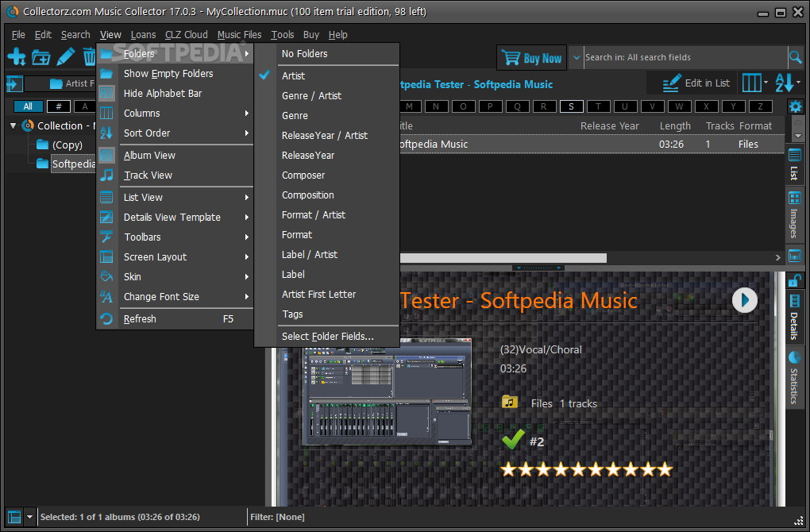The height and width of the screenshot is (532, 810).
Task: Click the Search in All fields input
Action: [685, 57]
